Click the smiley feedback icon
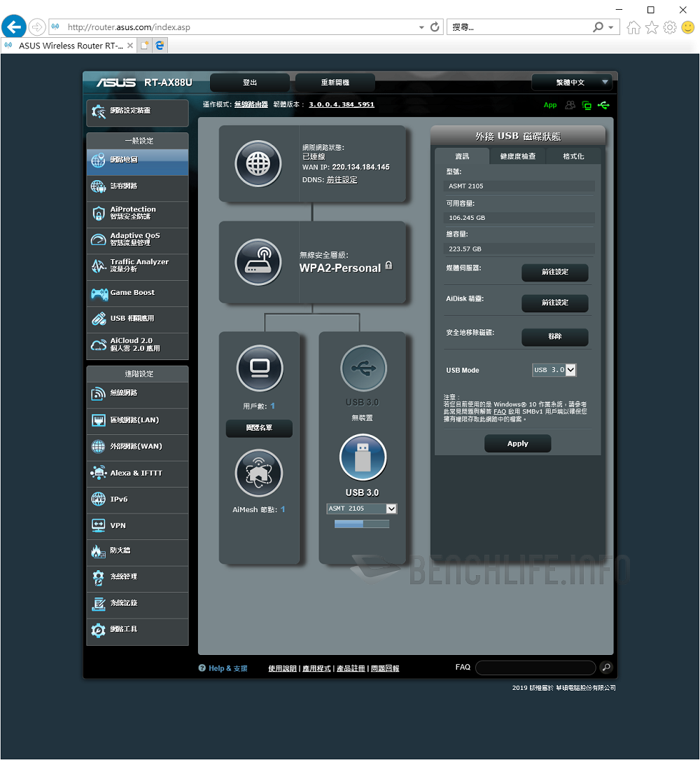700x760 pixels. (688, 27)
